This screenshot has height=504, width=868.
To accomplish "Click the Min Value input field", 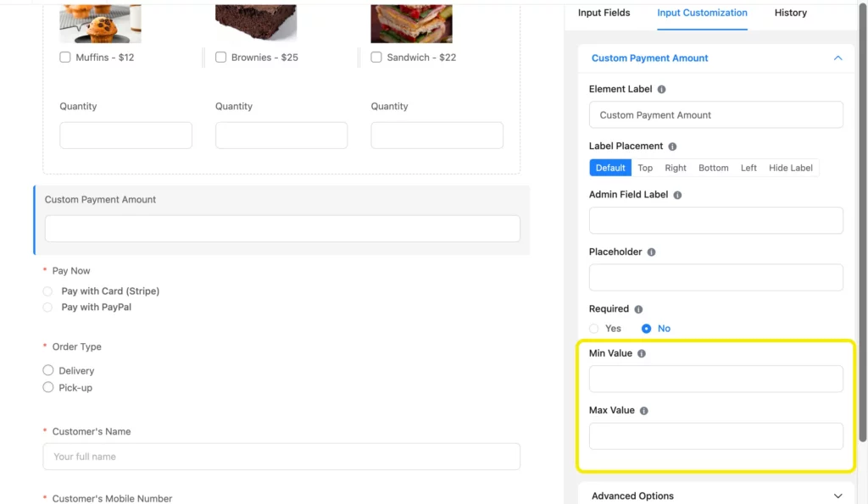I will 715,379.
